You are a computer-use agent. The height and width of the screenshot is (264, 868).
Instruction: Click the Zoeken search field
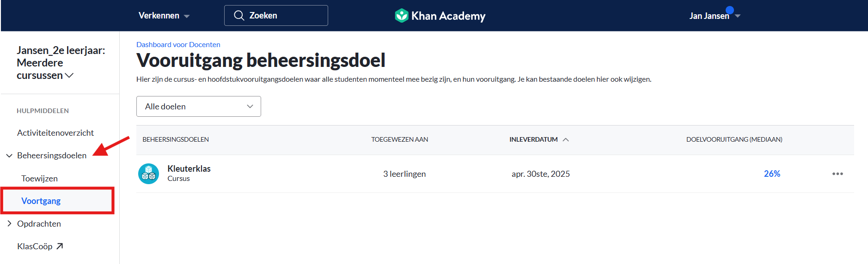tap(276, 16)
